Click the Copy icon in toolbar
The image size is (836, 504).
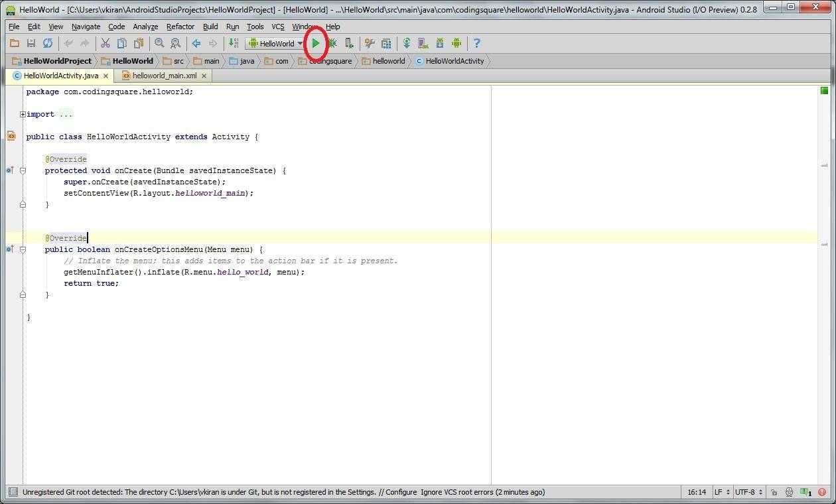click(x=121, y=43)
